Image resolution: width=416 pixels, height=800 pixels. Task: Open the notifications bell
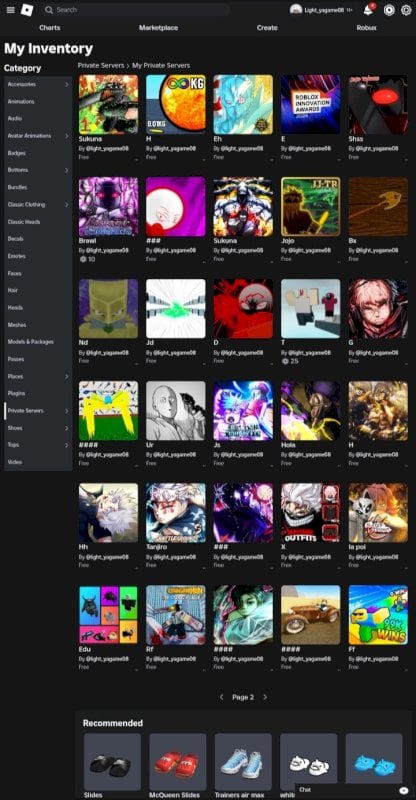coord(368,10)
